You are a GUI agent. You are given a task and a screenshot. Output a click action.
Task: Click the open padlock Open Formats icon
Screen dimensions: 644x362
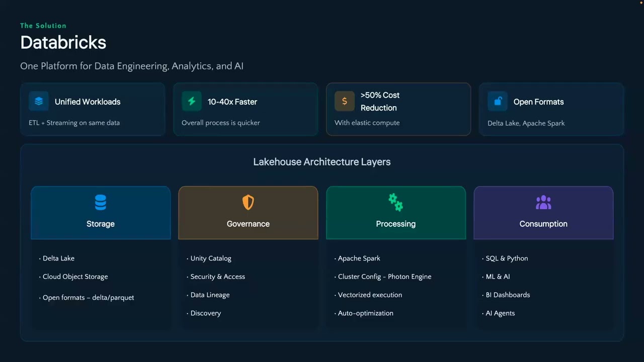pyautogui.click(x=498, y=101)
